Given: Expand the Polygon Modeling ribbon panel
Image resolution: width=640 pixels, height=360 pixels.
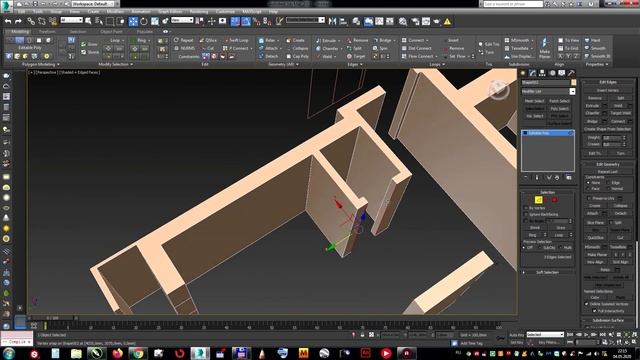Looking at the screenshot, I should [40, 64].
